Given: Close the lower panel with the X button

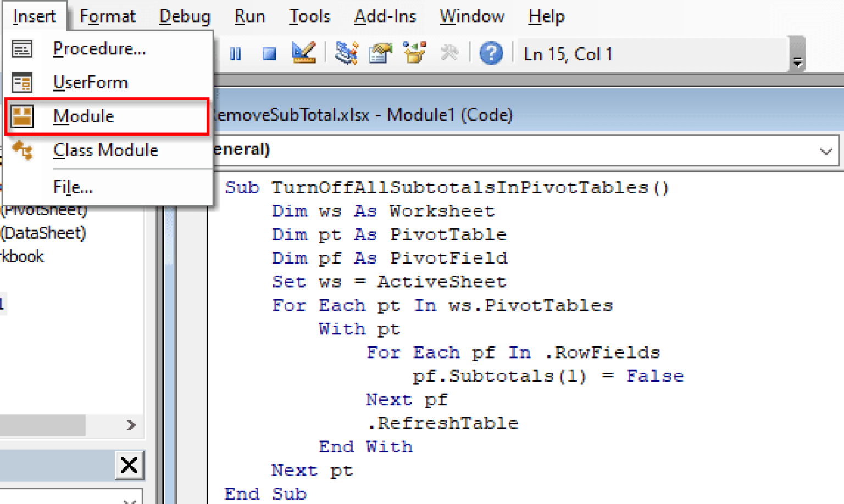Looking at the screenshot, I should 129,465.
